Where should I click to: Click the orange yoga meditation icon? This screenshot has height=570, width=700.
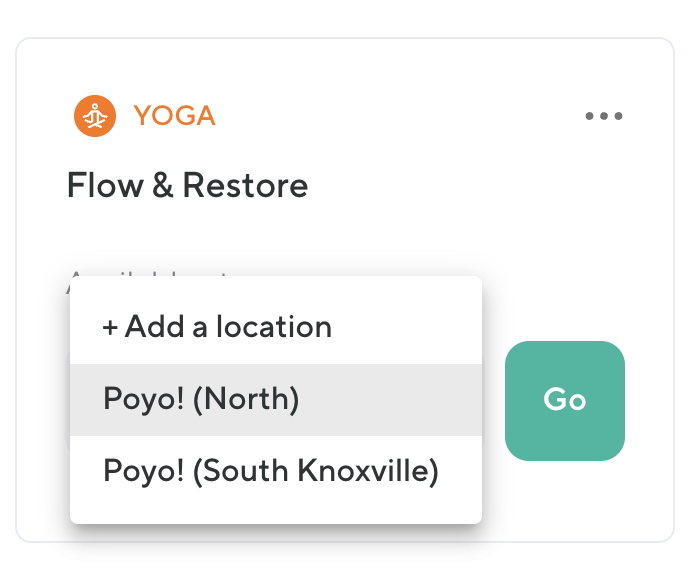click(95, 116)
